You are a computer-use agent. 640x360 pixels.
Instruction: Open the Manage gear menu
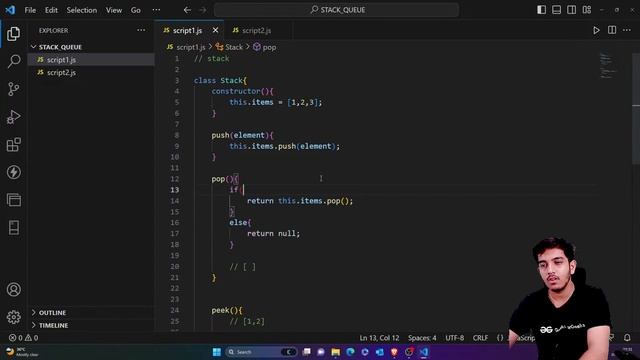click(13, 317)
